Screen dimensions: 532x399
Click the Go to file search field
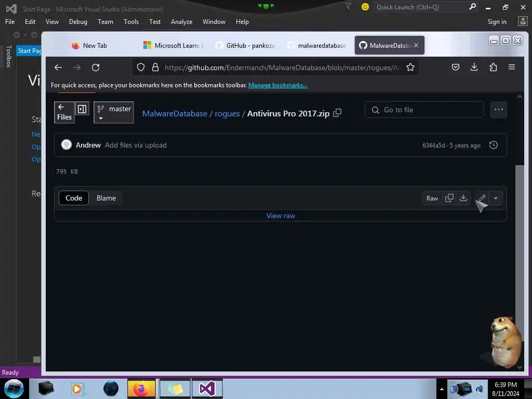(424, 110)
